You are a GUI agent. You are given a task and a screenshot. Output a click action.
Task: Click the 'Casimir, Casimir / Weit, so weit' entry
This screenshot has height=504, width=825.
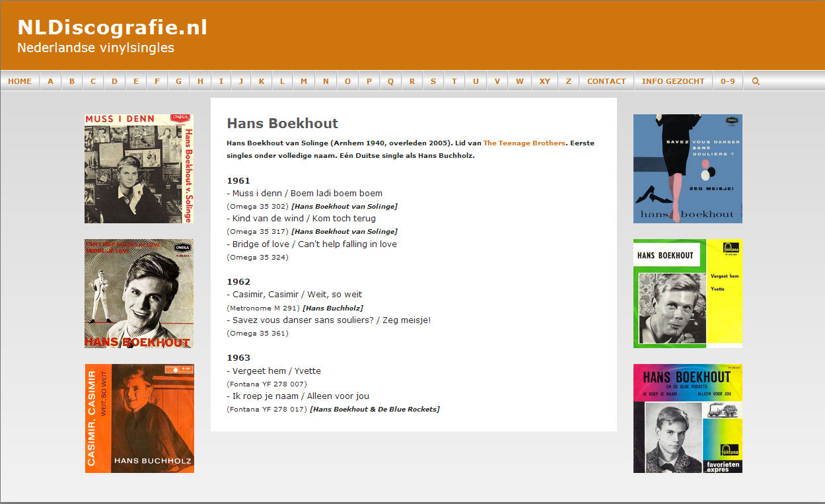[295, 295]
